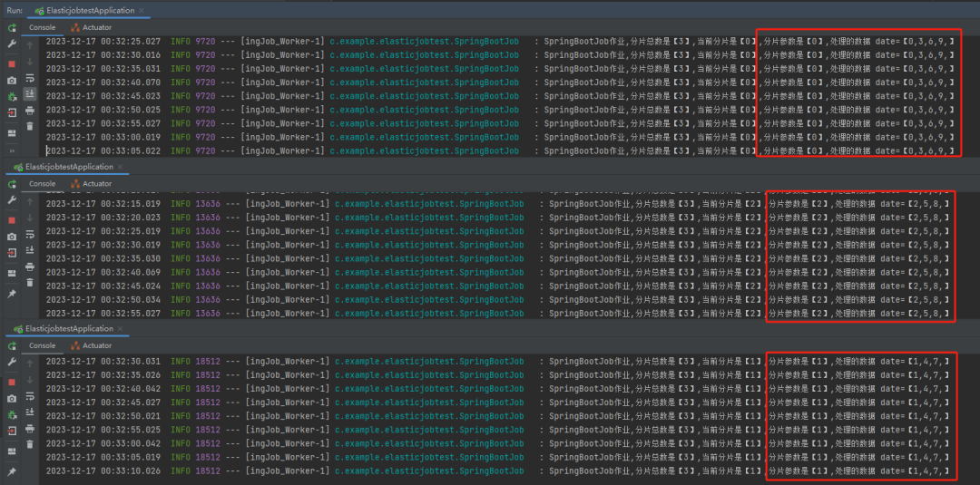
Task: Clear all output in PID 18512 console
Action: (x=30, y=444)
